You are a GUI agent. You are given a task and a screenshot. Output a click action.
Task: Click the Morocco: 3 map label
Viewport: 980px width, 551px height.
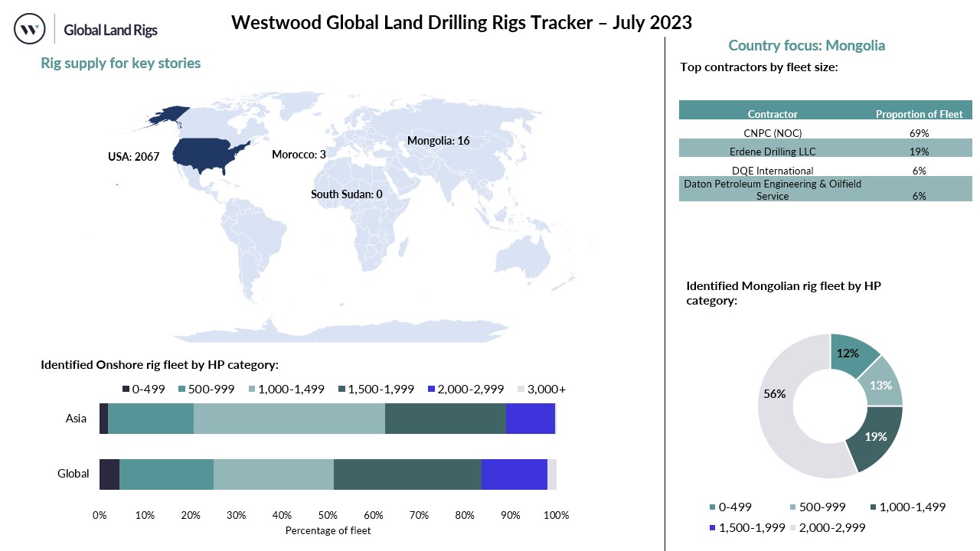pyautogui.click(x=299, y=155)
